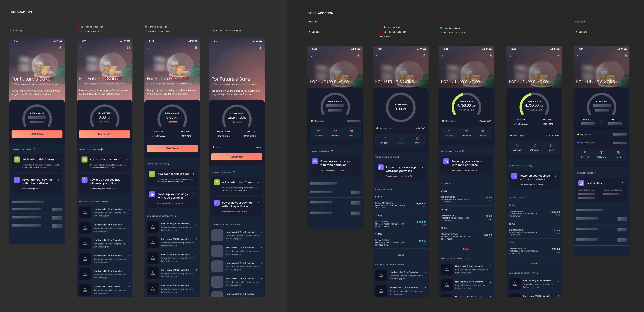Tap Start Dream button on Error Fail to load screen
The width and height of the screenshot is (644, 312).
[237, 157]
